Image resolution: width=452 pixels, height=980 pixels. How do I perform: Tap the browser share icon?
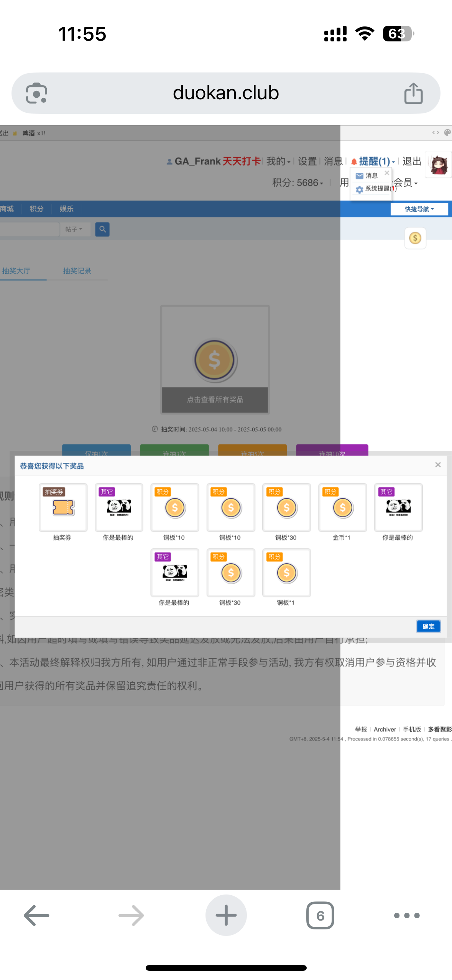[x=413, y=93]
